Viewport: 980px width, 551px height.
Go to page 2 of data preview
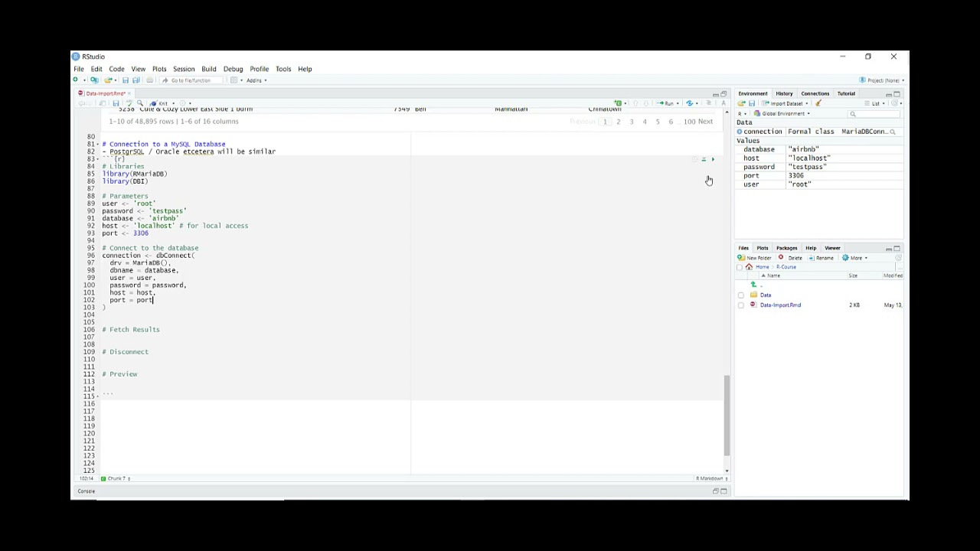(619, 122)
